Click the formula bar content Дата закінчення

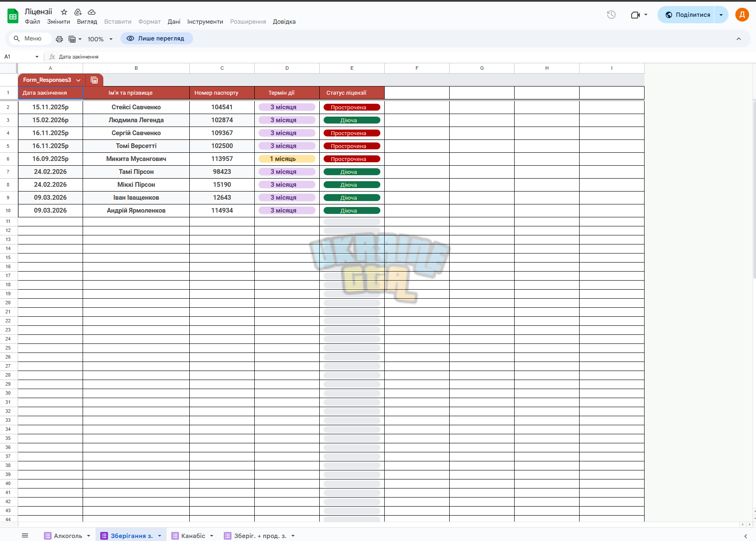[79, 57]
